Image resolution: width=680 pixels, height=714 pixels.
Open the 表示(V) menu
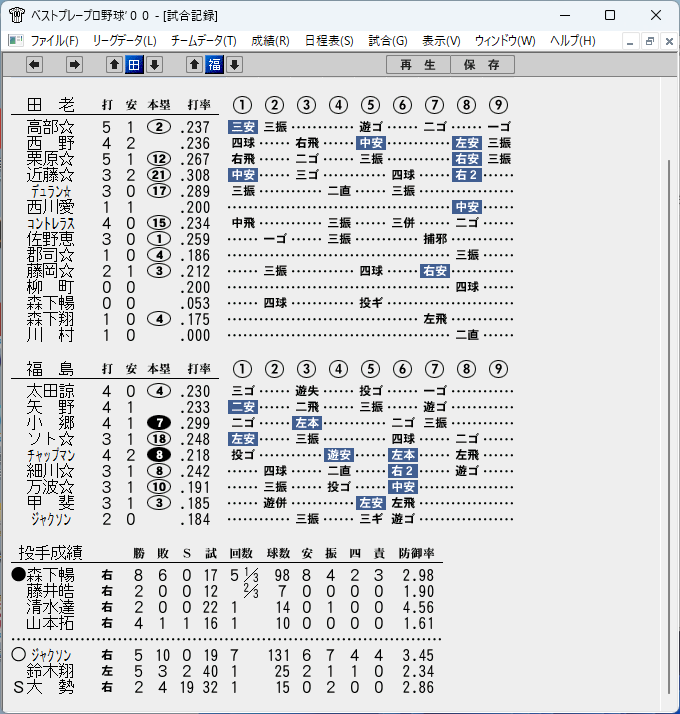(441, 41)
